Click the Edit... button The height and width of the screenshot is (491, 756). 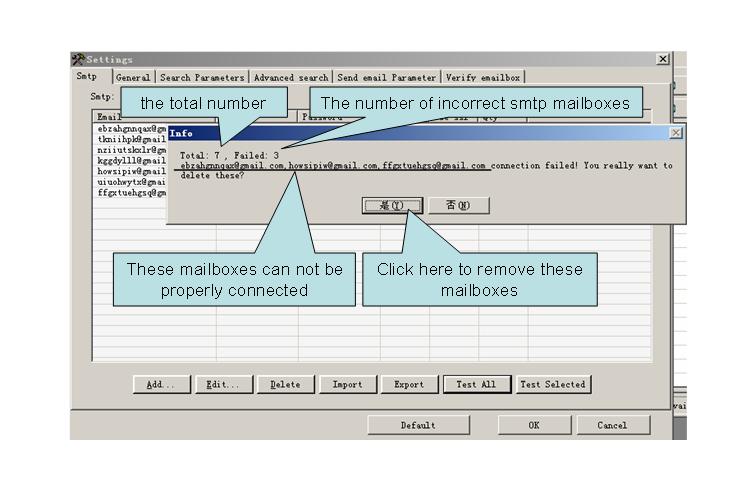(223, 384)
